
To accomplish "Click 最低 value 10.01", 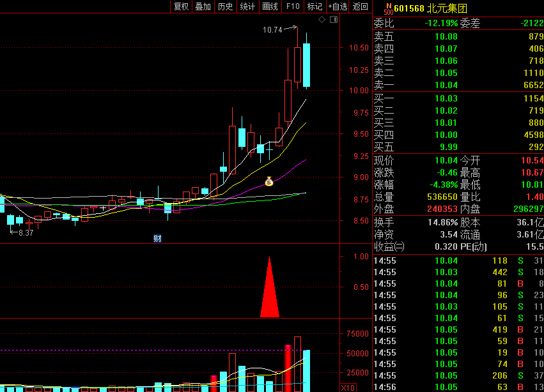I will pyautogui.click(x=532, y=185).
